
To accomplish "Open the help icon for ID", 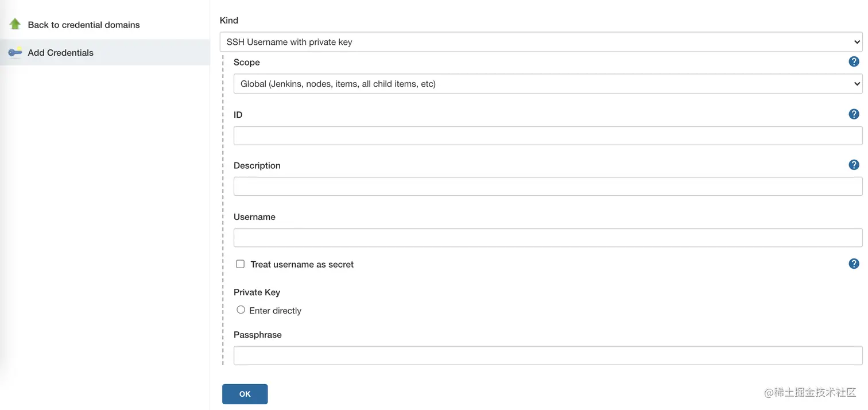I will pos(854,114).
